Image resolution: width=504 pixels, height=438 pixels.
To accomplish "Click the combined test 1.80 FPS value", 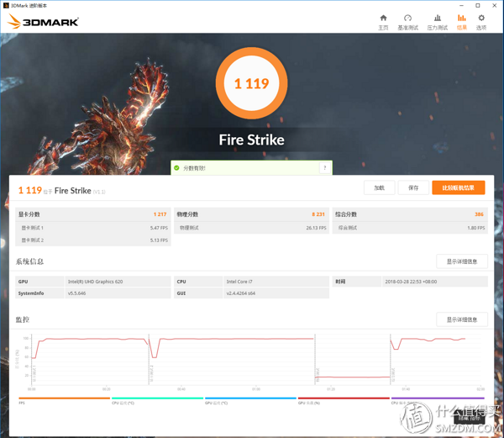I will click(476, 228).
